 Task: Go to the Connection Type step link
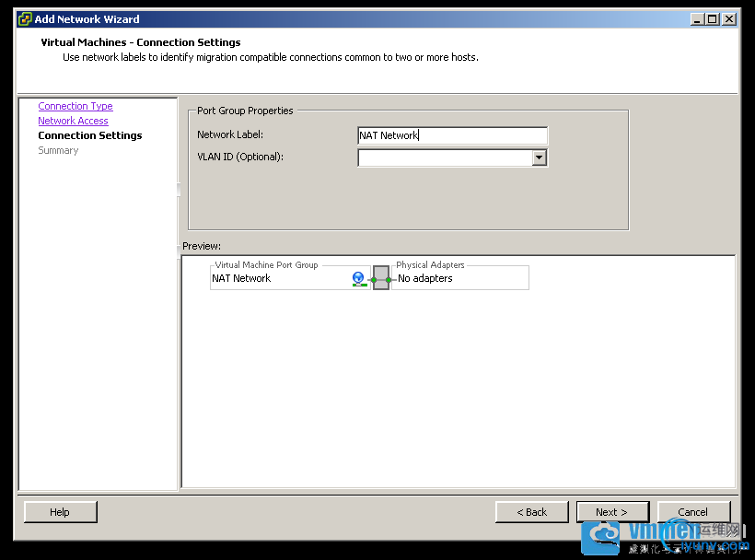pyautogui.click(x=75, y=106)
